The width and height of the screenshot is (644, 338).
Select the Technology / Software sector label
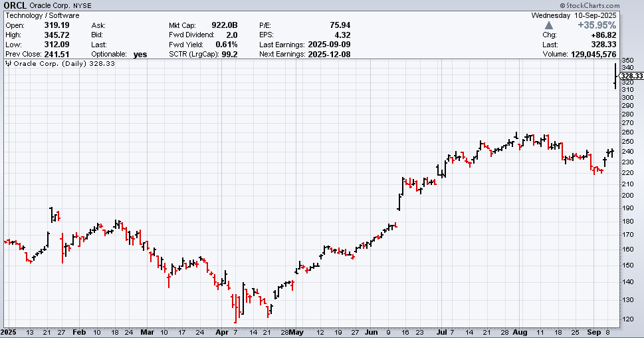(43, 15)
